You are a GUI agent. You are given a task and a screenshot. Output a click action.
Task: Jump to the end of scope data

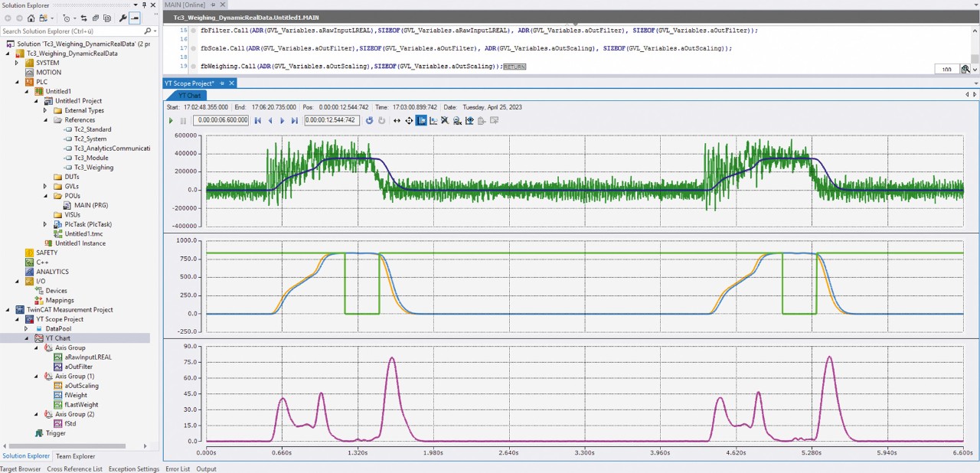[295, 120]
